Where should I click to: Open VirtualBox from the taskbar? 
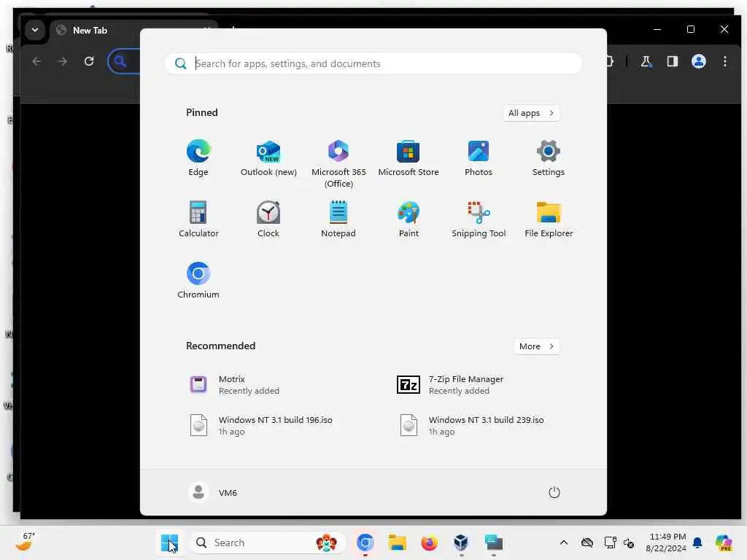[461, 542]
